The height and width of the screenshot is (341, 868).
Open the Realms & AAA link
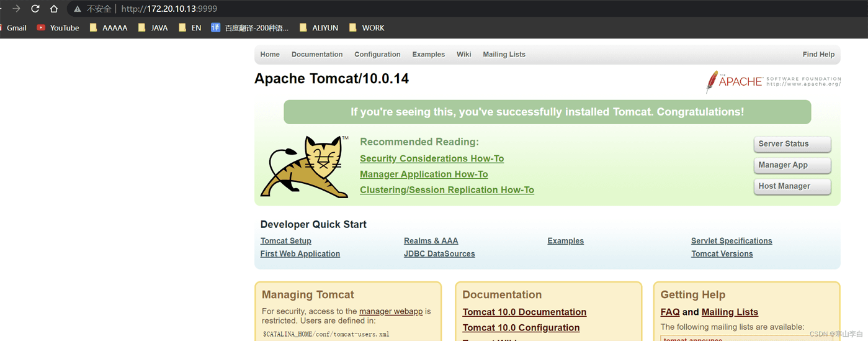click(431, 241)
